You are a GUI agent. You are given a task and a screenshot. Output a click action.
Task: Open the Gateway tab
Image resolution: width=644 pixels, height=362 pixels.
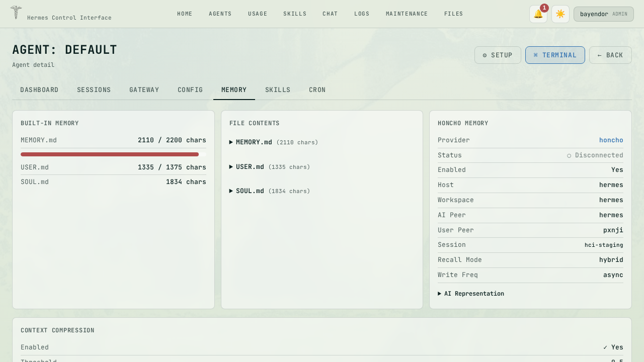144,90
